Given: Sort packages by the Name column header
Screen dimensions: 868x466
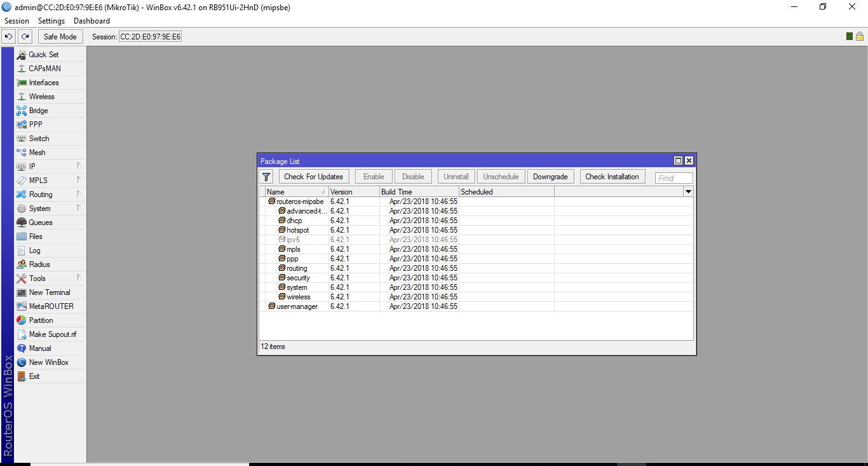Looking at the screenshot, I should click(x=297, y=191).
